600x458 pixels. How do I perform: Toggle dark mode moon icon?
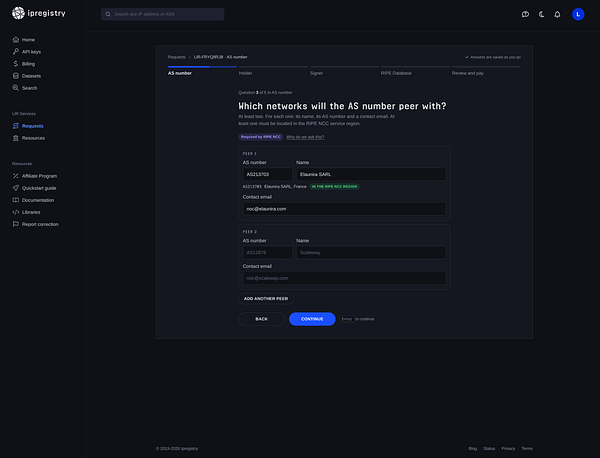[x=541, y=14]
